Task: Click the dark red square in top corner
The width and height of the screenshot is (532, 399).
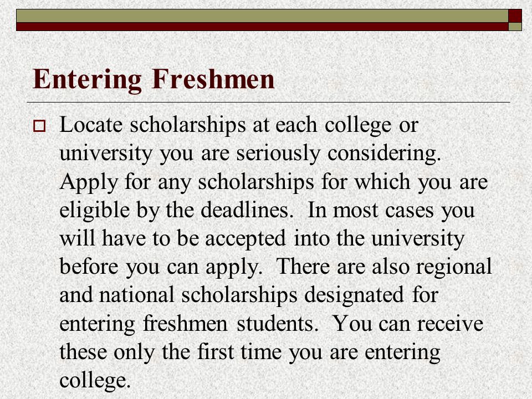Action: tap(515, 16)
